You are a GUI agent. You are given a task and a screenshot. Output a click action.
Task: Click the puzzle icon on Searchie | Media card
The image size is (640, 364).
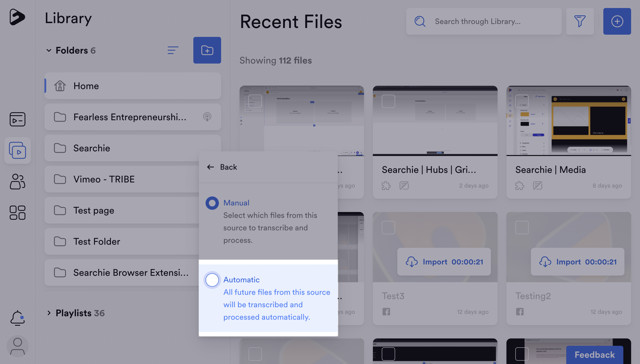520,186
